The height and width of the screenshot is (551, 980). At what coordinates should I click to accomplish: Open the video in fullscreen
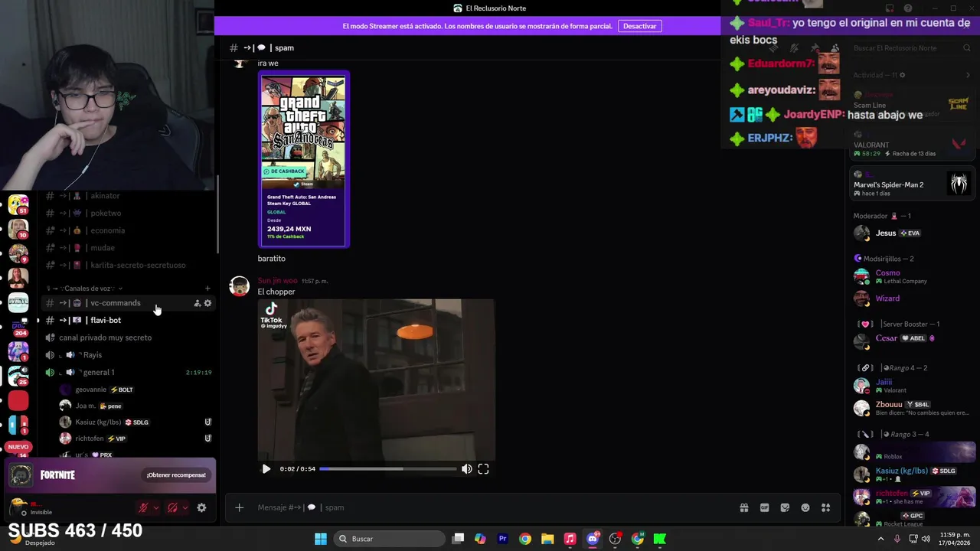click(x=483, y=469)
